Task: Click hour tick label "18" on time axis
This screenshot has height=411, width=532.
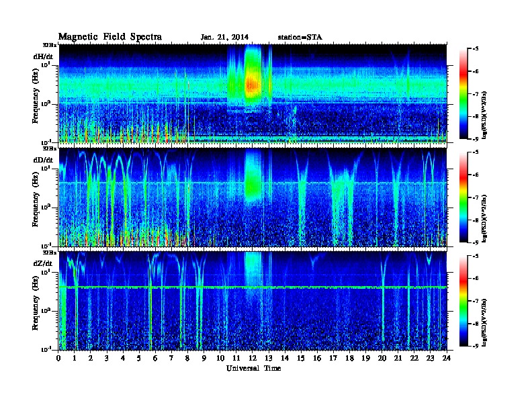Action: point(349,358)
